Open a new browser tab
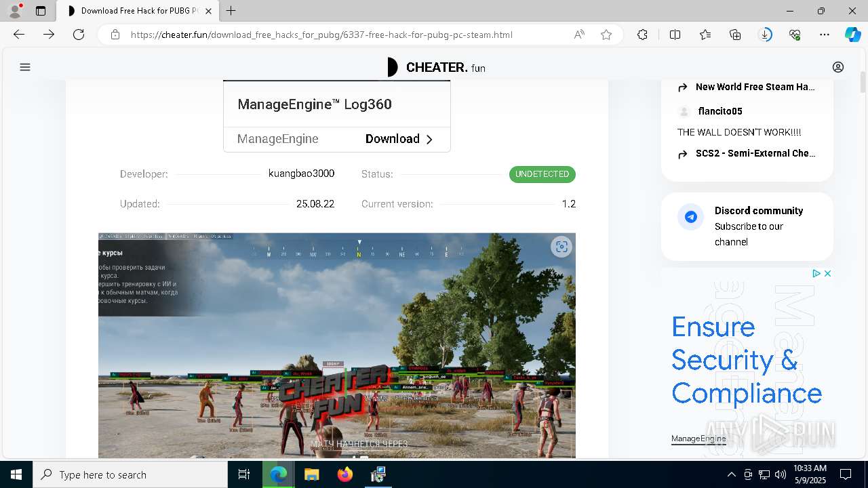This screenshot has height=488, width=868. click(231, 11)
